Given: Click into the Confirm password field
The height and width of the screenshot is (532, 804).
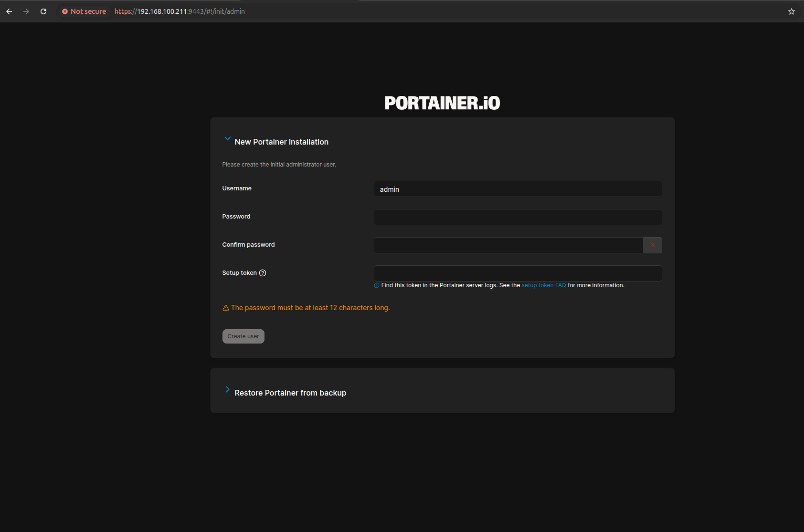Looking at the screenshot, I should tap(508, 245).
